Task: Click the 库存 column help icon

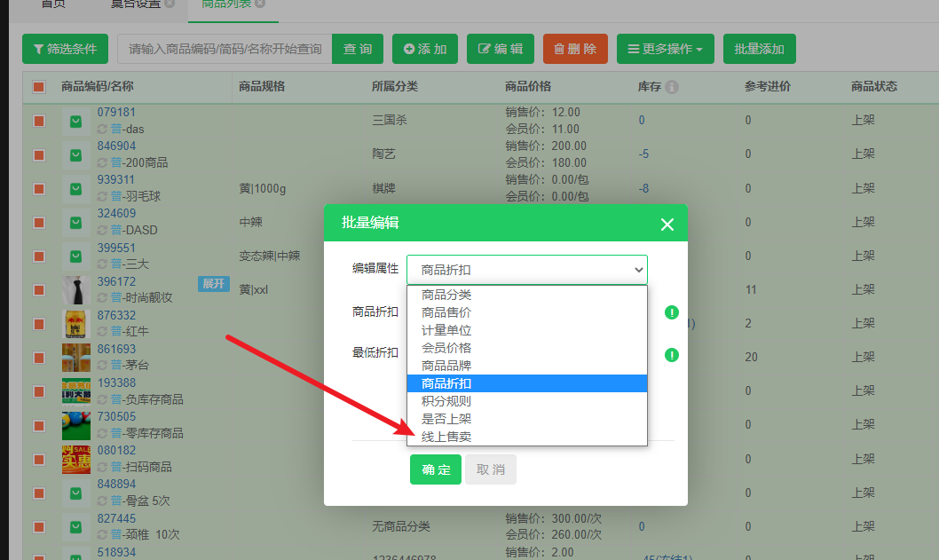Action: pyautogui.click(x=672, y=87)
